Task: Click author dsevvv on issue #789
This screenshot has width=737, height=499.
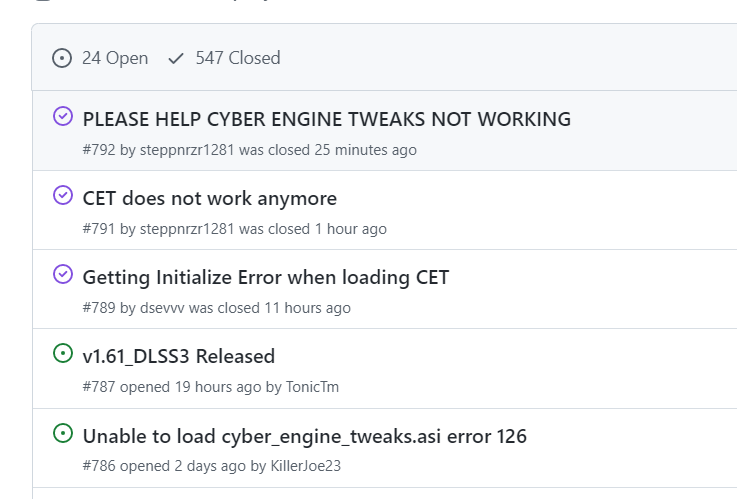Action: pos(162,308)
